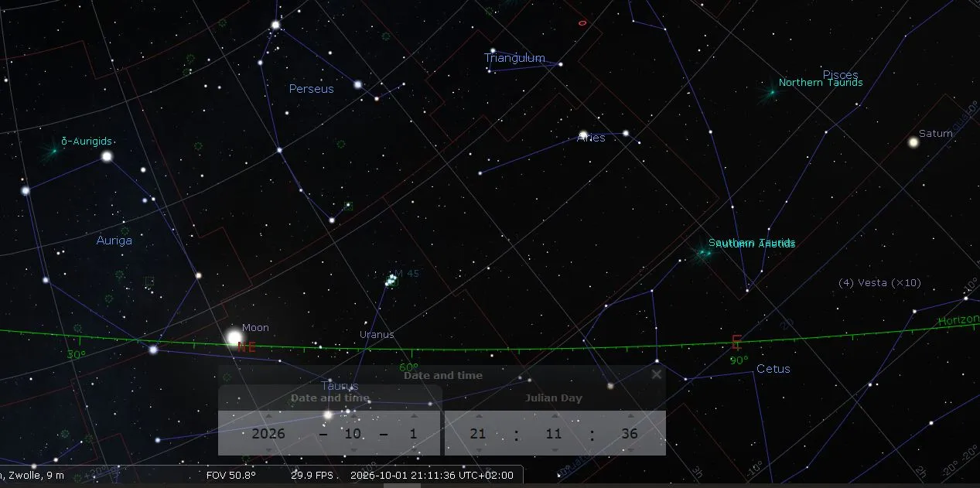Increase the hour with its up arrow
Image resolution: width=980 pixels, height=488 pixels.
pos(478,416)
